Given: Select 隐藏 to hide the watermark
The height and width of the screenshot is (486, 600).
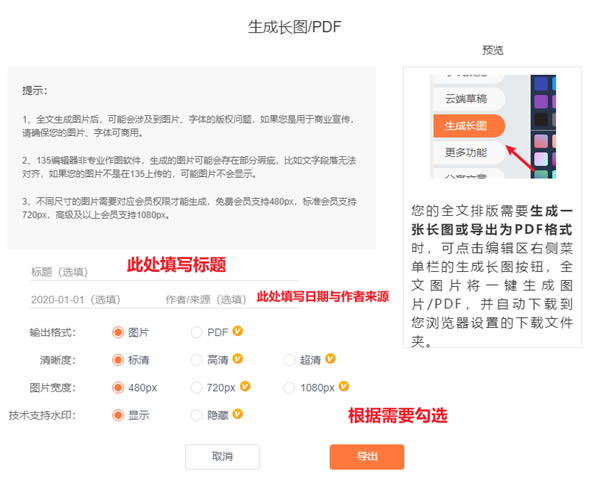Looking at the screenshot, I should tap(196, 415).
